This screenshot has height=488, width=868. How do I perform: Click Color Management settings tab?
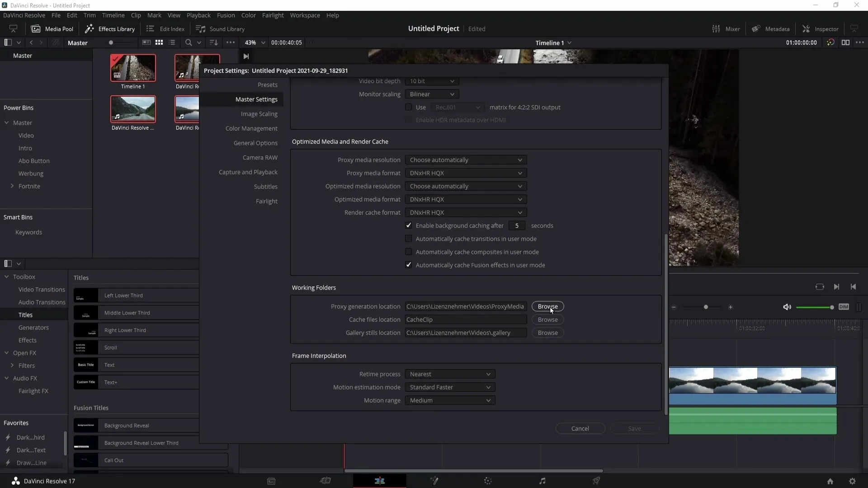pyautogui.click(x=251, y=128)
